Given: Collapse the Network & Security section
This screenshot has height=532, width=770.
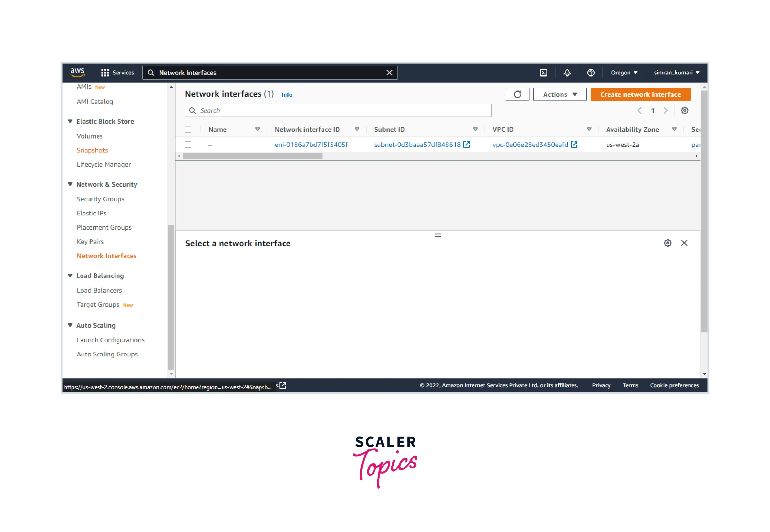Looking at the screenshot, I should point(70,184).
